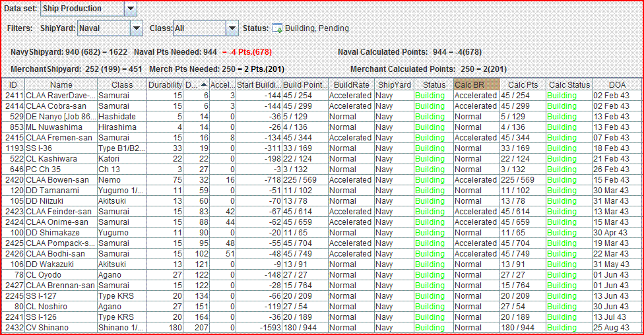
Task: Select the SS I-36 row
Action: point(322,148)
